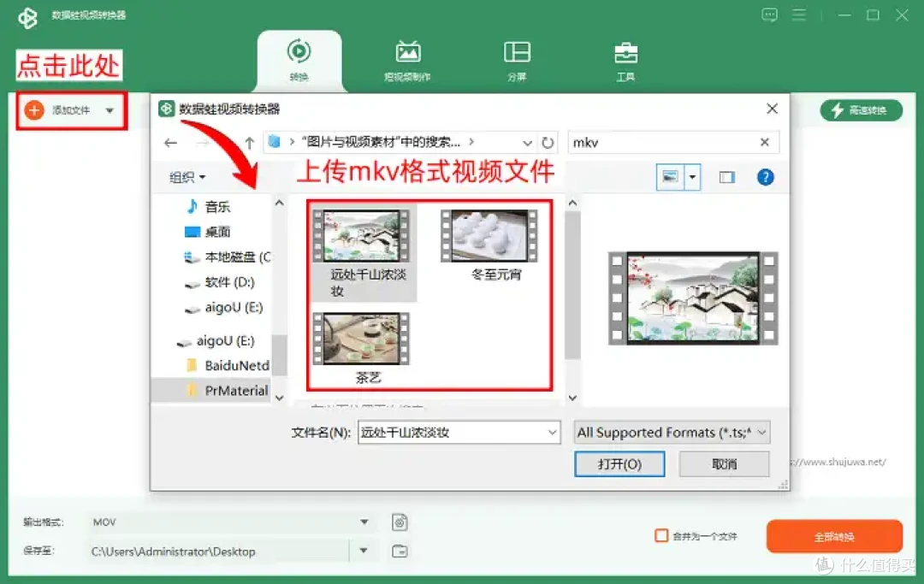Open the split screen tab

pyautogui.click(x=517, y=60)
